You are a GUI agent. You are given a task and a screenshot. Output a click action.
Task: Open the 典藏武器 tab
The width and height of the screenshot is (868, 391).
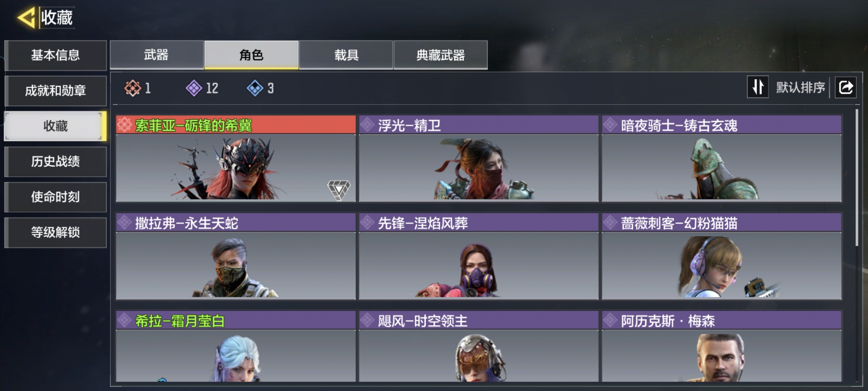[x=441, y=55]
